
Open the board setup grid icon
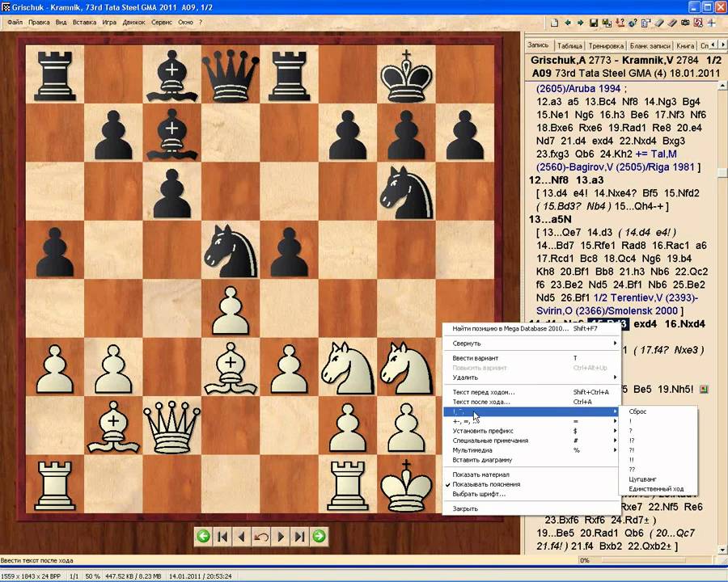pos(645,23)
